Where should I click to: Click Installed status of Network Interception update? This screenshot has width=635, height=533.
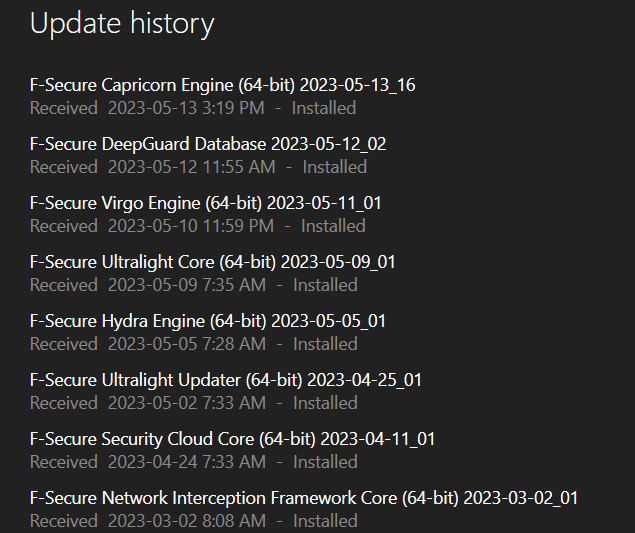coord(324,521)
